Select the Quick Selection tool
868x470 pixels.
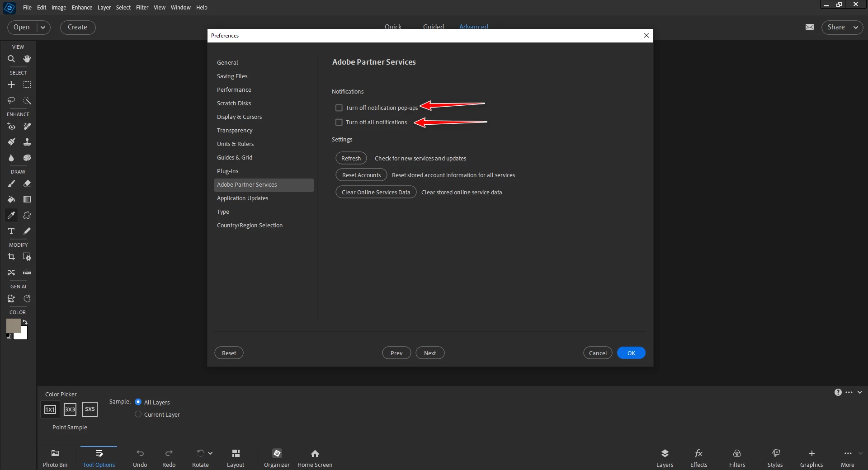[x=27, y=100]
